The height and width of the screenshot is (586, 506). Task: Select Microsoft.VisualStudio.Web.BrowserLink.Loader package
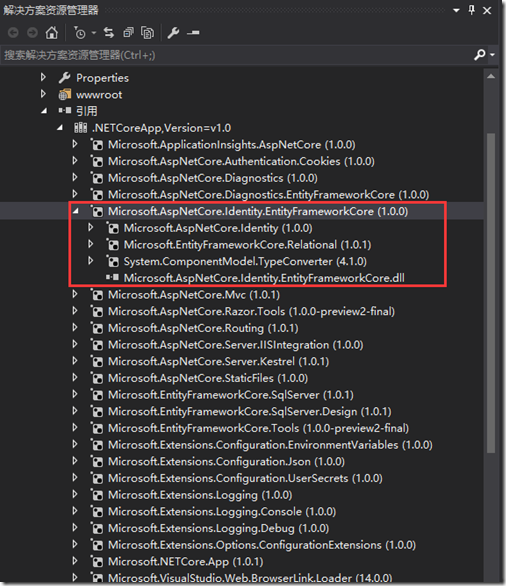click(x=250, y=578)
